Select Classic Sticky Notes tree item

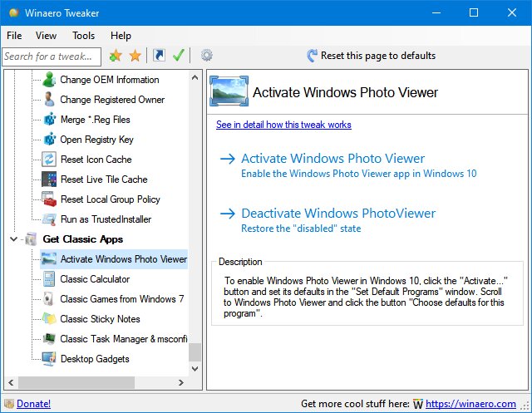(100, 319)
